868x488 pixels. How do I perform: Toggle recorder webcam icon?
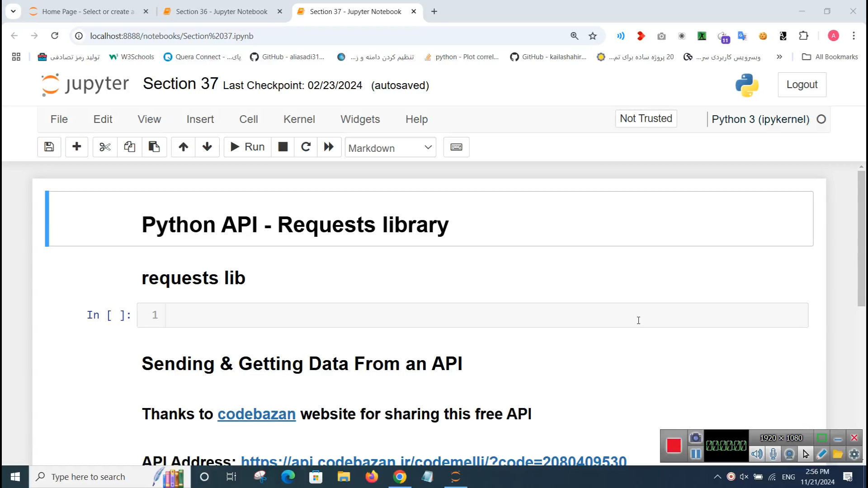(789, 454)
